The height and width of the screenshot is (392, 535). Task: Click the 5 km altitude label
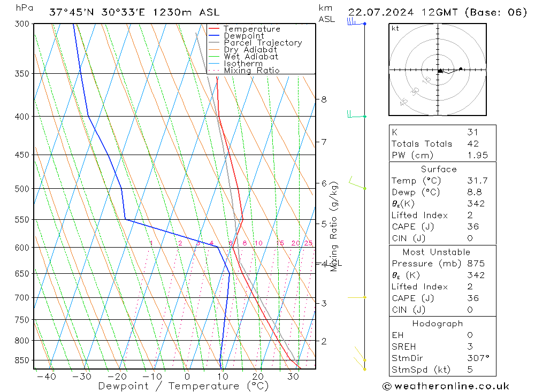pyautogui.click(x=324, y=224)
